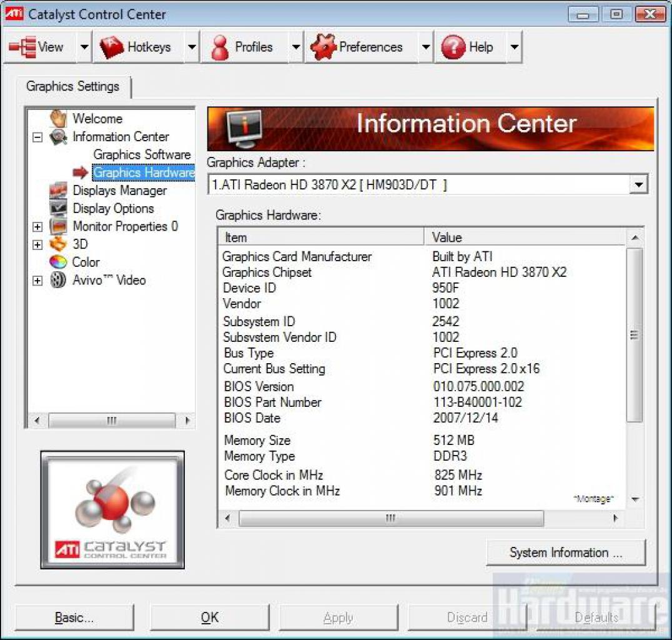Click the System Information button
672x640 pixels.
(566, 552)
